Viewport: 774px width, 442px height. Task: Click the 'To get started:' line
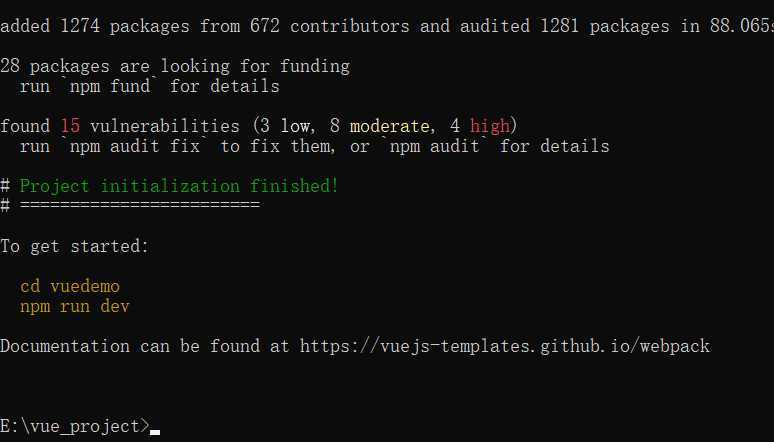75,246
